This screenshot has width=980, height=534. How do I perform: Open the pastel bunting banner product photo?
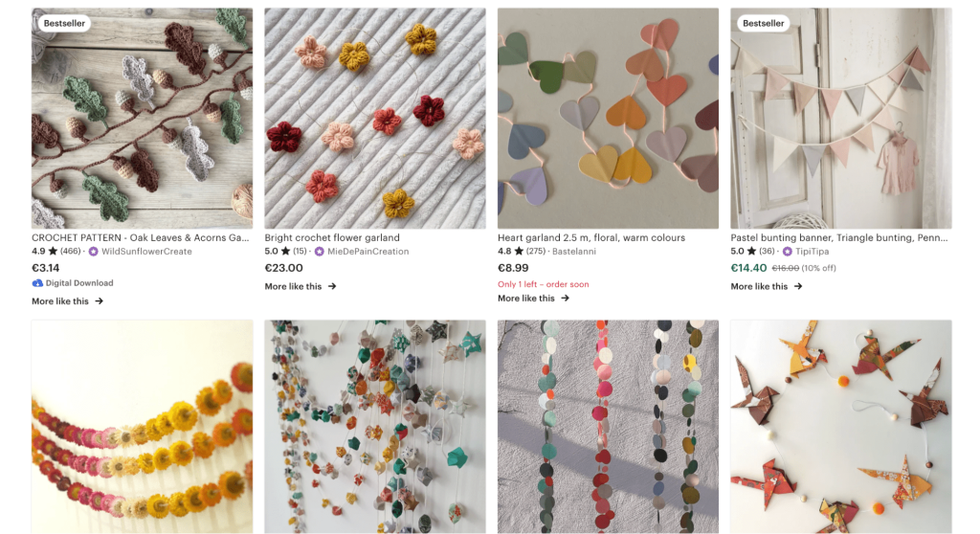click(841, 119)
